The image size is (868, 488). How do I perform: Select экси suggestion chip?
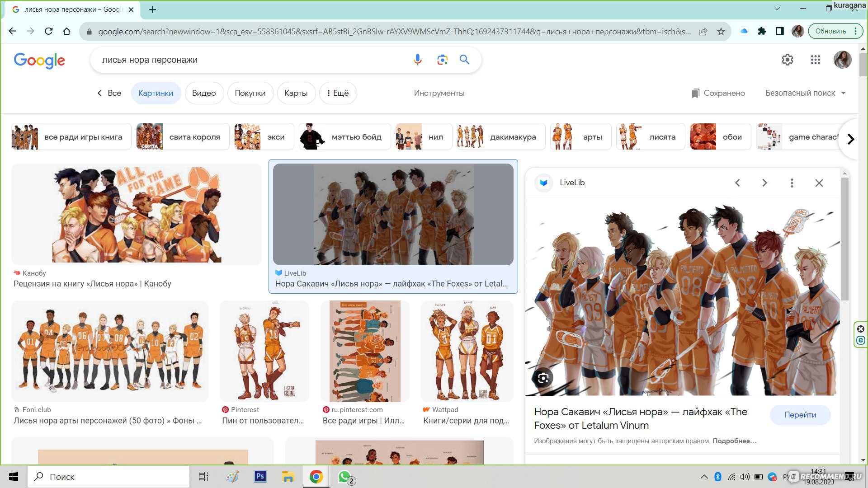click(264, 136)
